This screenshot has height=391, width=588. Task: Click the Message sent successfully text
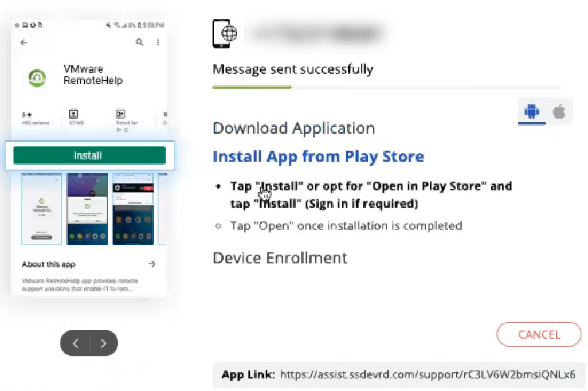click(293, 69)
